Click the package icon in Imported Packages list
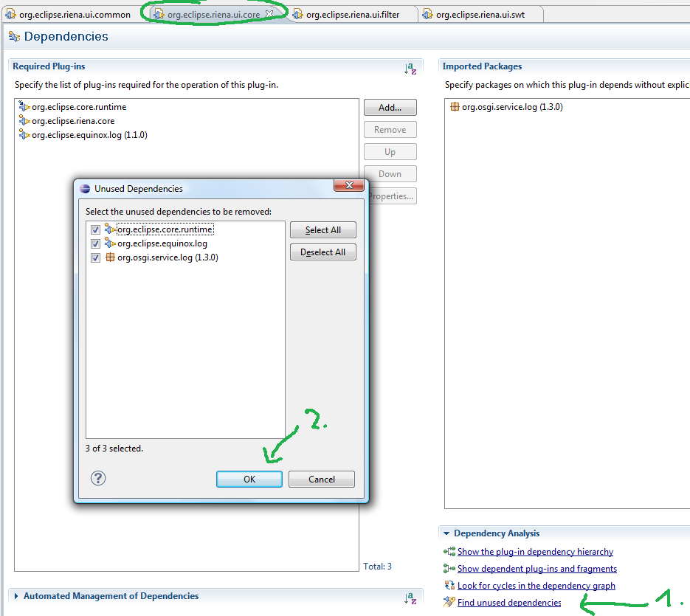690x616 pixels. 455,106
